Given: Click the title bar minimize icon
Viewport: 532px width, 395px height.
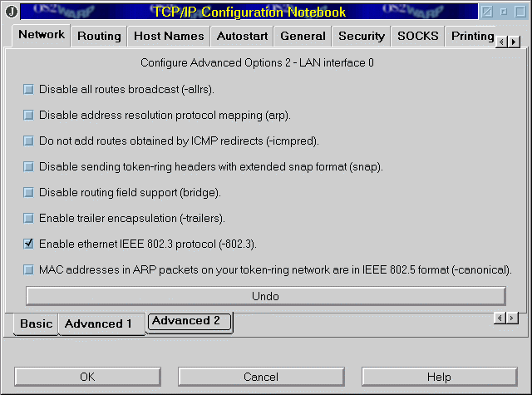Looking at the screenshot, I should click(504, 12).
